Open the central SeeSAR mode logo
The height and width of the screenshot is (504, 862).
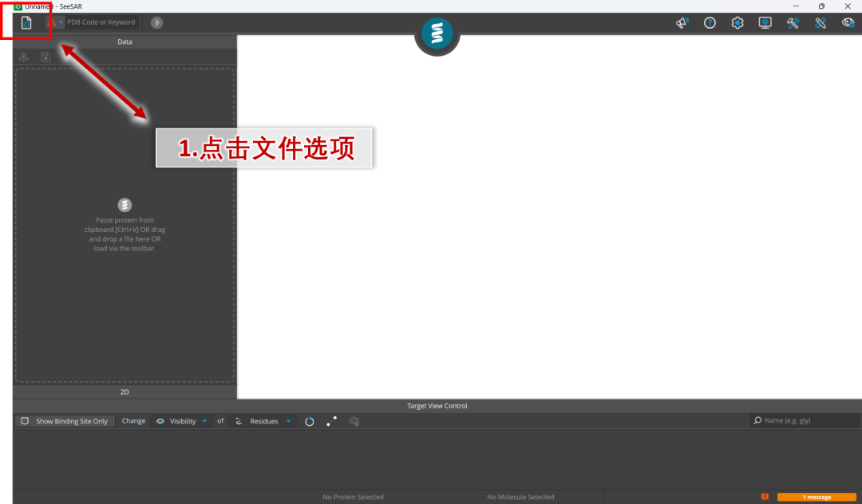point(437,33)
